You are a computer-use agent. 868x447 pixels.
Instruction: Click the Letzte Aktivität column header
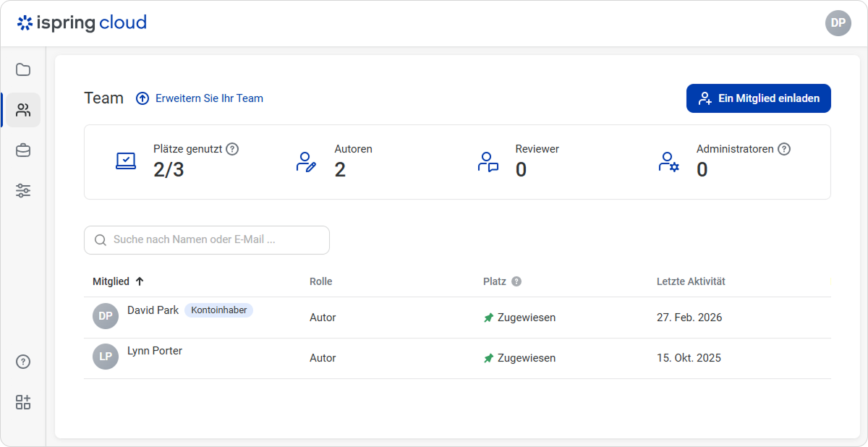(691, 281)
